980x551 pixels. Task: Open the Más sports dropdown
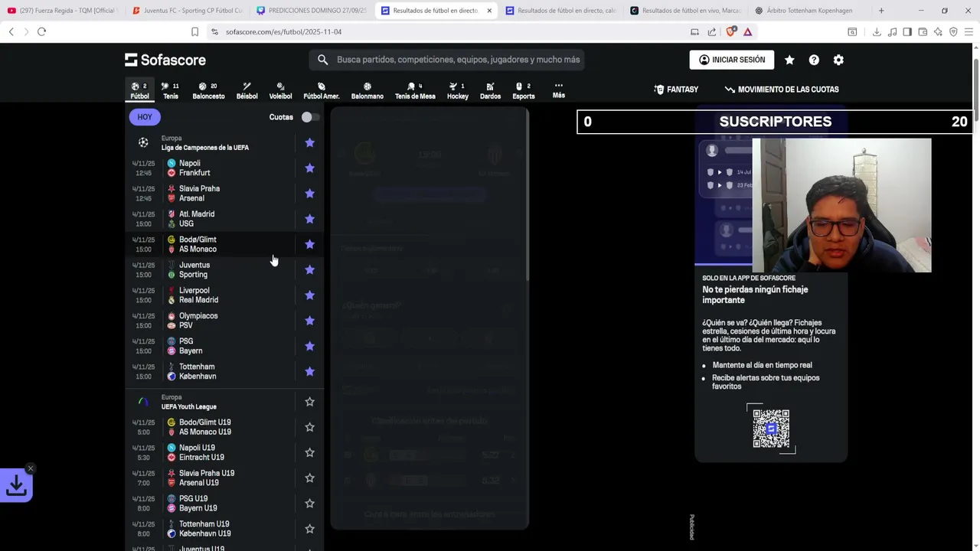pyautogui.click(x=559, y=90)
